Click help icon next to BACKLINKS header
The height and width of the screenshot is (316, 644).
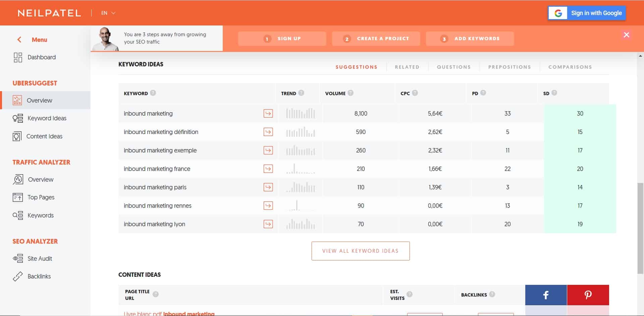tap(492, 294)
